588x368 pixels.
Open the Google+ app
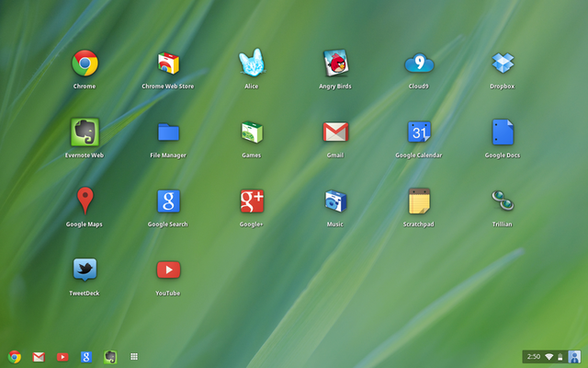(x=252, y=201)
